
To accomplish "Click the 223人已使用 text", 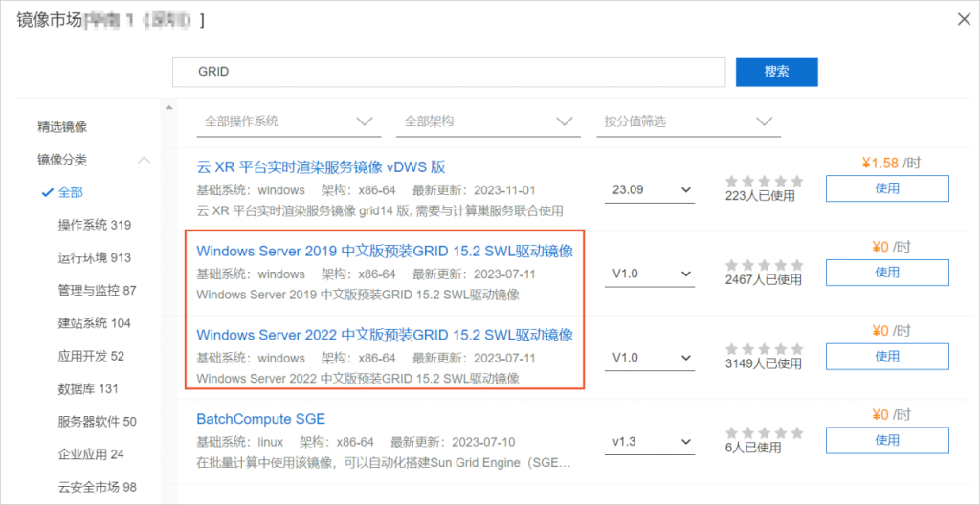I will click(x=760, y=196).
